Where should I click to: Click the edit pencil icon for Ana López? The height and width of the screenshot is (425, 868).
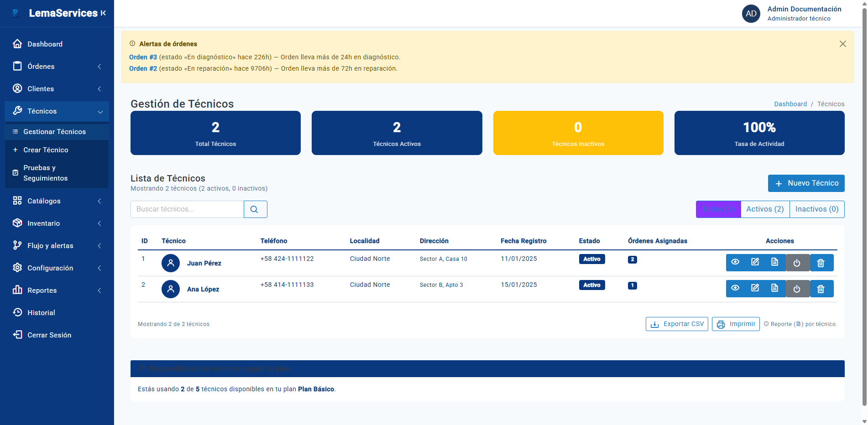pos(755,288)
